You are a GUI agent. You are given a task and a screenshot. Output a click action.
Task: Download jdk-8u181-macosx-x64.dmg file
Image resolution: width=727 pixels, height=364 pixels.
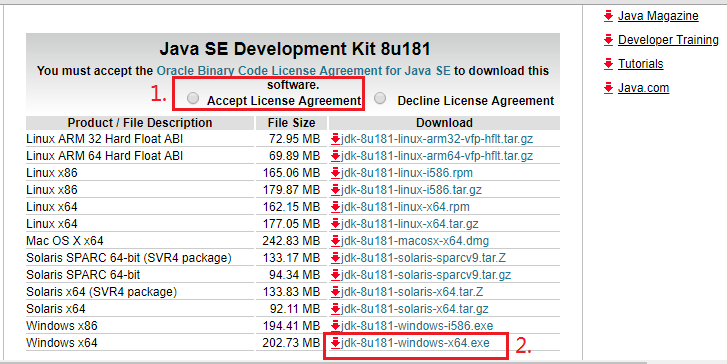(x=415, y=241)
